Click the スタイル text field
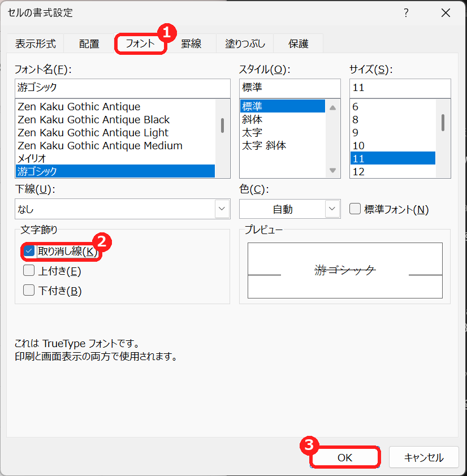Screen dimensions: 467x476 coord(289,88)
